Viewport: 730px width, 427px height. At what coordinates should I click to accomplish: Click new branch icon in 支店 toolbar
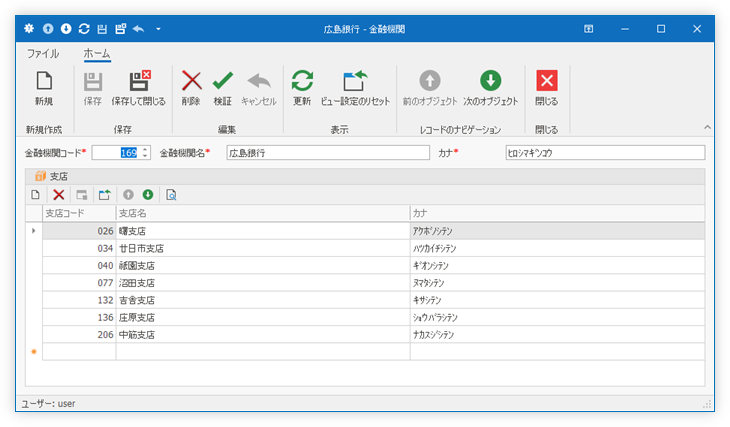35,195
